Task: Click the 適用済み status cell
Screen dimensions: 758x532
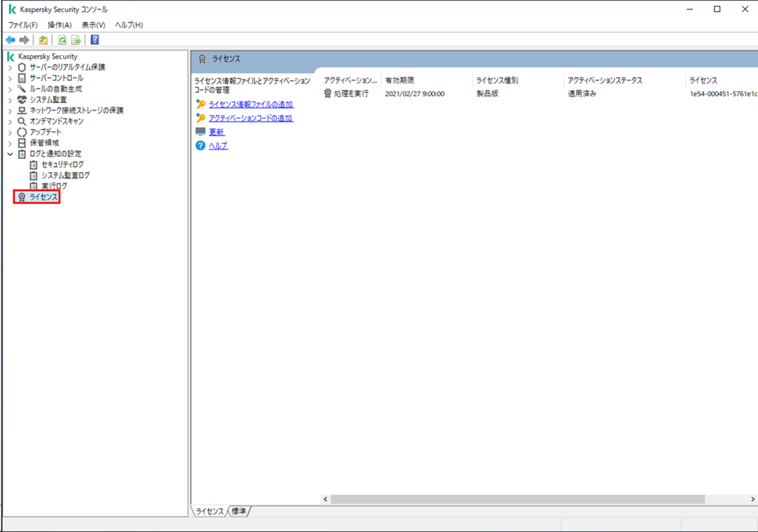Action: tap(582, 94)
